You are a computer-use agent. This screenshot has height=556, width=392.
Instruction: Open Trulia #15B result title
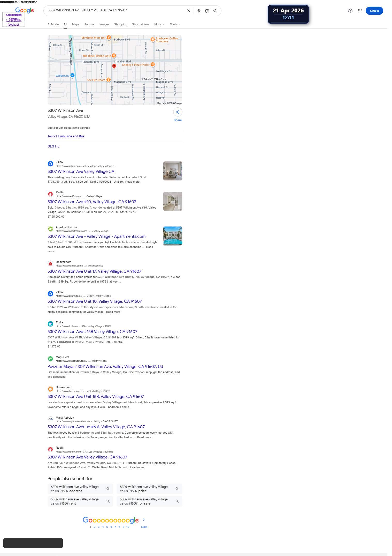click(x=93, y=332)
